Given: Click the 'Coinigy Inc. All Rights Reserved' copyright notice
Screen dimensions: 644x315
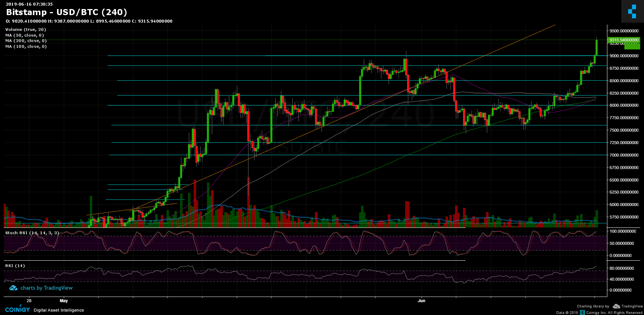Looking at the screenshot, I should [614, 312].
